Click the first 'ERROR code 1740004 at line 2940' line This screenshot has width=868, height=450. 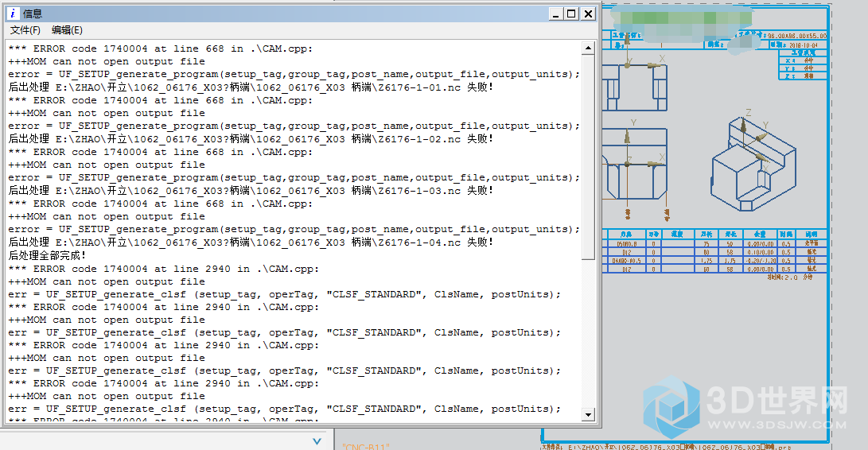(164, 269)
